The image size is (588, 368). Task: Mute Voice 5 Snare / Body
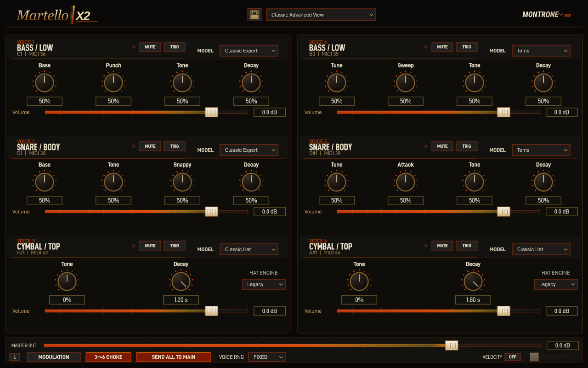(442, 146)
